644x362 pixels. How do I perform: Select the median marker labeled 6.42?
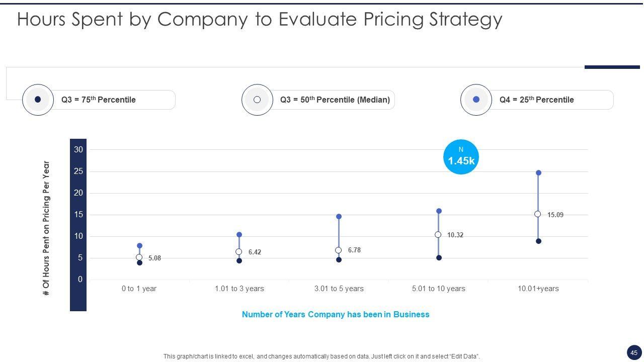point(239,252)
